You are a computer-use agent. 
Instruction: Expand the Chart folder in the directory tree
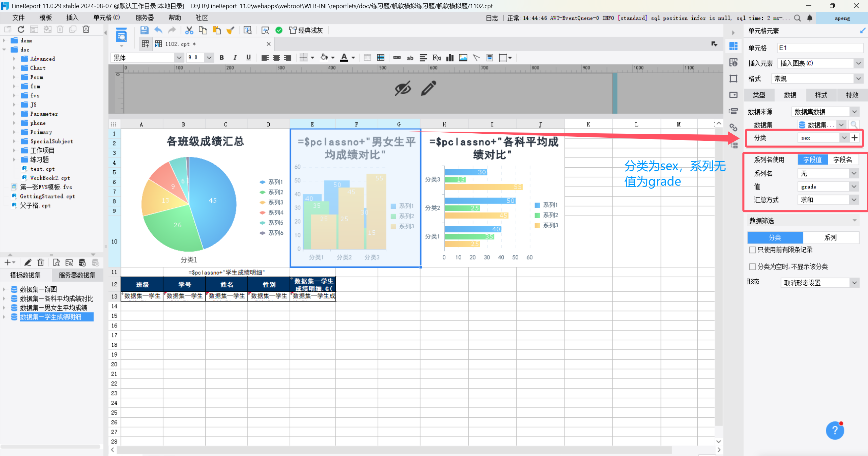14,68
